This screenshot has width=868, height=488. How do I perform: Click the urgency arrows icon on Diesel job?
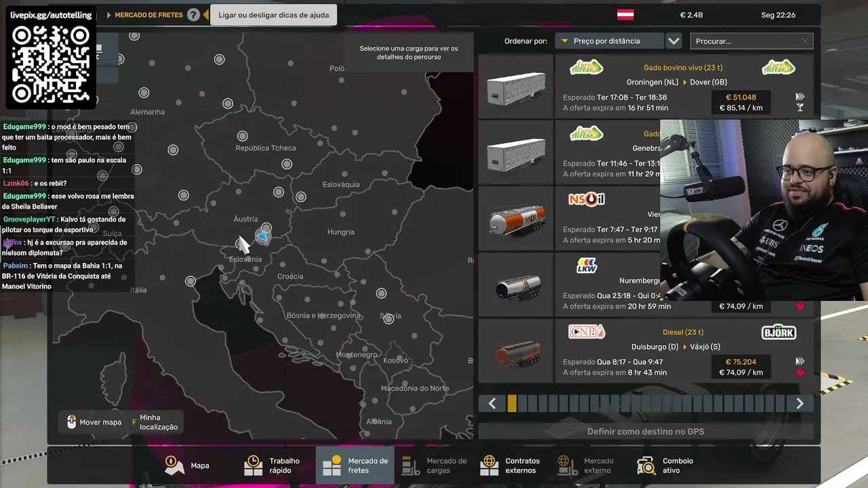point(800,361)
